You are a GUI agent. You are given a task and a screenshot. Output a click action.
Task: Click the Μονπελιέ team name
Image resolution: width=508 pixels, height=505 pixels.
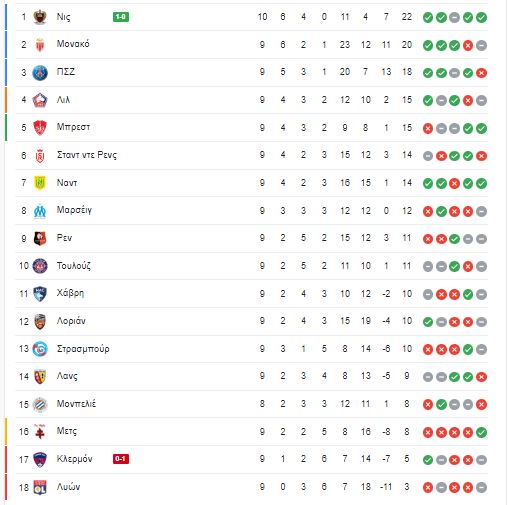76,404
